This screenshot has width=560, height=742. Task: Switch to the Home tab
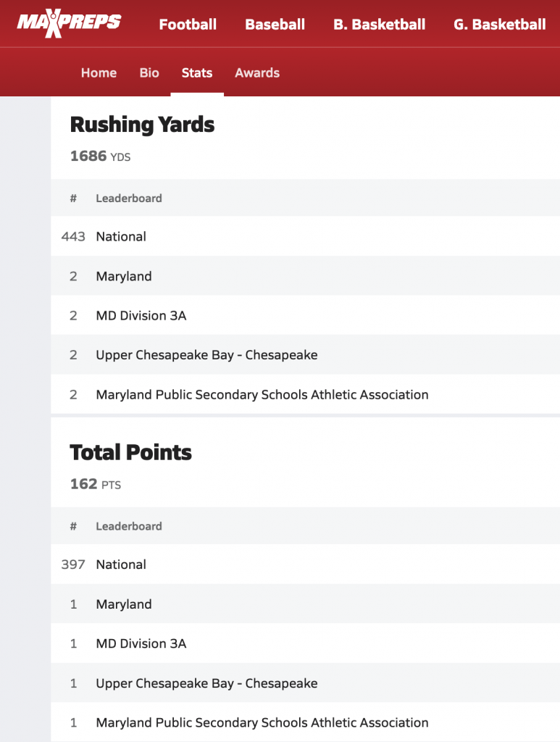coord(99,72)
